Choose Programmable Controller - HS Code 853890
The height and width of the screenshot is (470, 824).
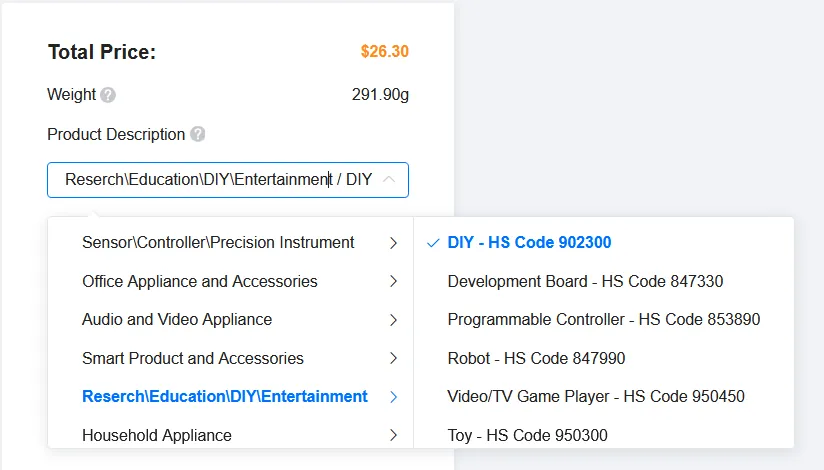603,320
